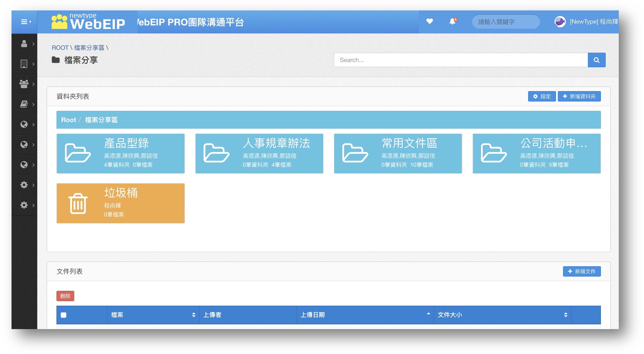Open the book sidebar icon
The image size is (644, 354).
24,104
